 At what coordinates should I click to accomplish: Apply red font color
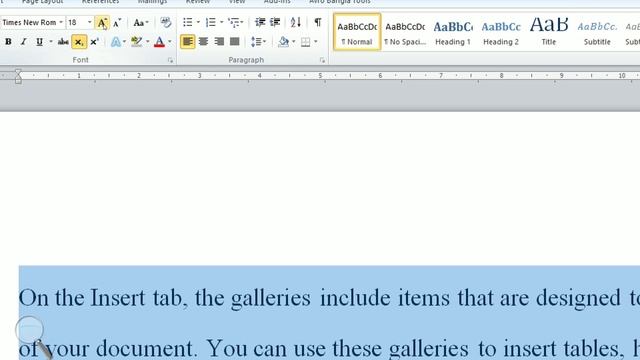pos(159,42)
